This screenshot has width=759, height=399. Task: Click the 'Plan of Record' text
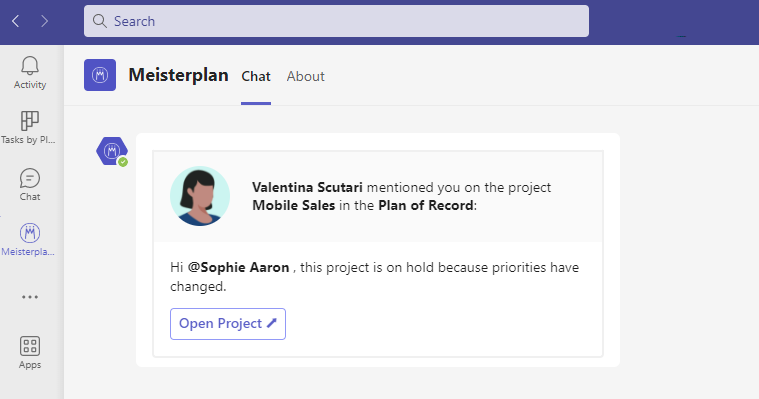(x=426, y=205)
